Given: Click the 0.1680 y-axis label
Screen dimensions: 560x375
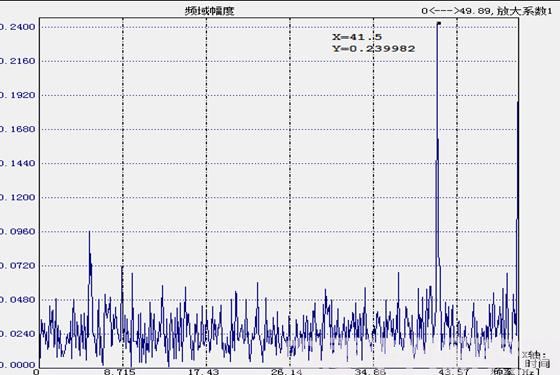Looking at the screenshot, I should point(17,129).
